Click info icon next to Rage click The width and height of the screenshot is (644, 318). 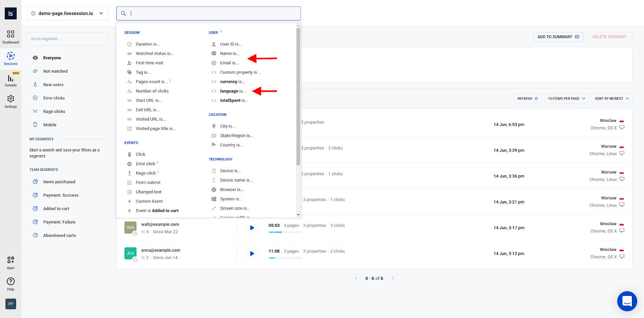(x=158, y=172)
